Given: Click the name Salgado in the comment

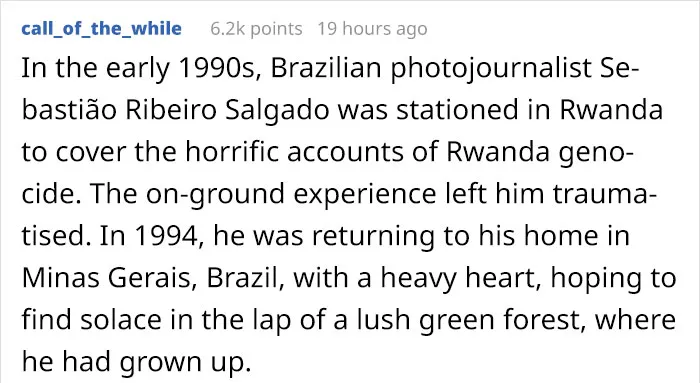Looking at the screenshot, I should [x=277, y=110].
